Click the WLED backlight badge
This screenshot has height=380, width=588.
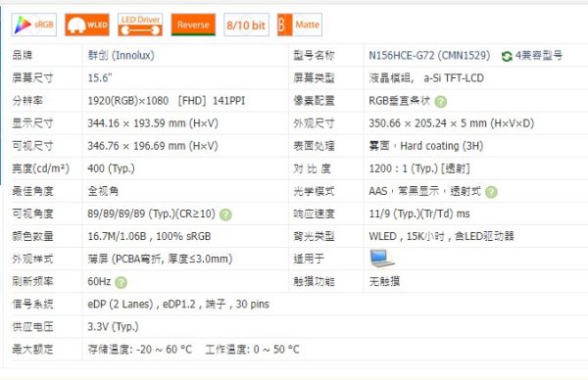pyautogui.click(x=87, y=24)
